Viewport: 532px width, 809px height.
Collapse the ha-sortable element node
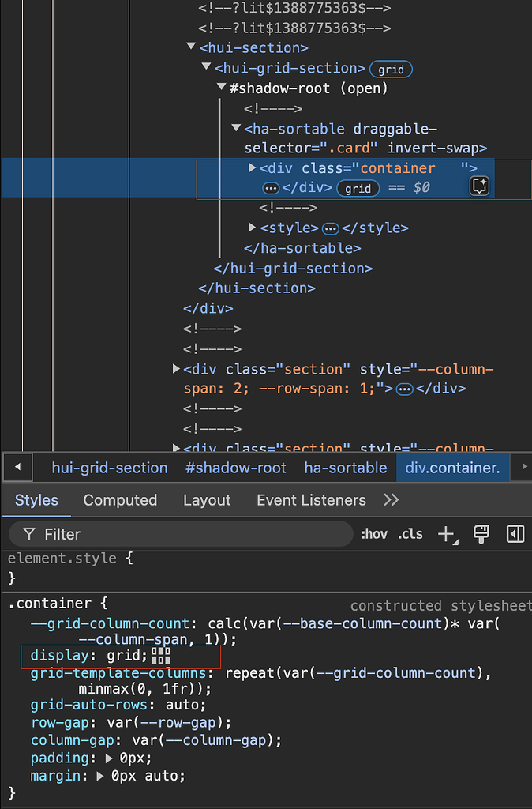tap(235, 129)
